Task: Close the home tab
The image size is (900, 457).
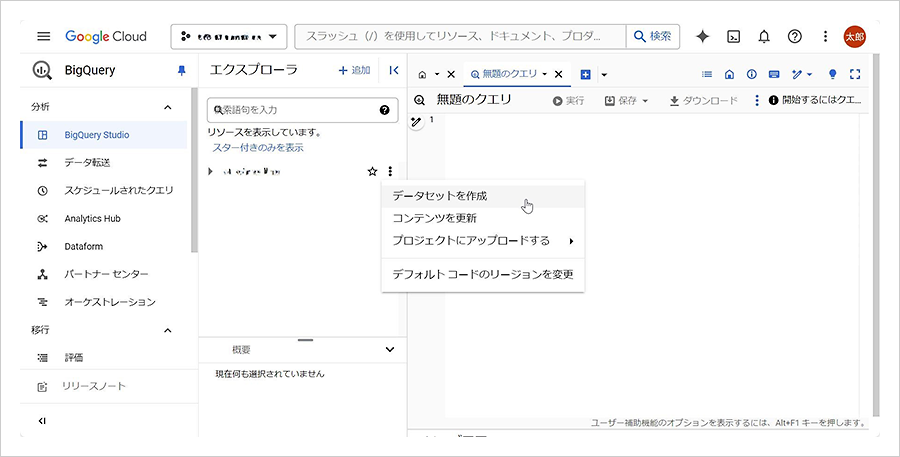Action: pos(451,74)
